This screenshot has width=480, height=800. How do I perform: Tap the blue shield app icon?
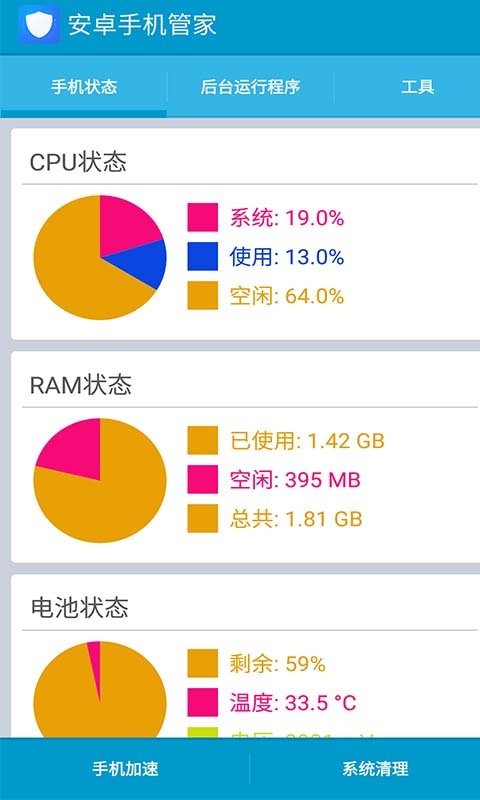39,24
